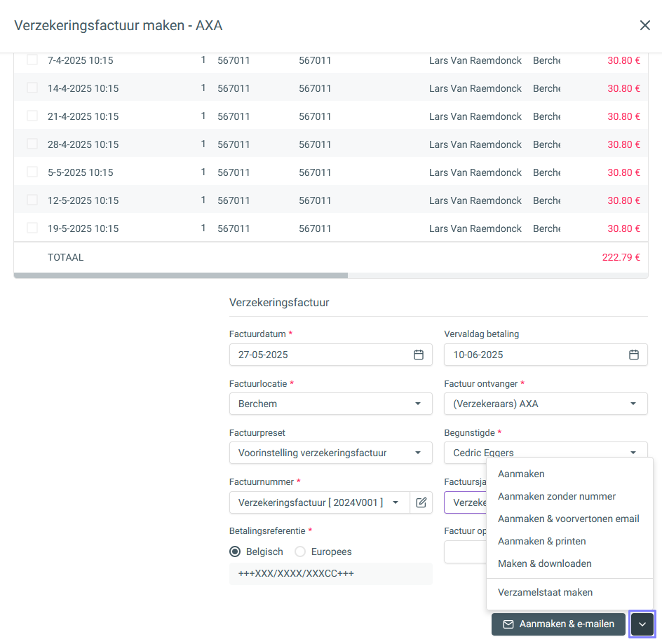This screenshot has width=662, height=644.
Task: Expand the Begunstigde dropdown with Cedric Eggers
Action: pyautogui.click(x=546, y=451)
